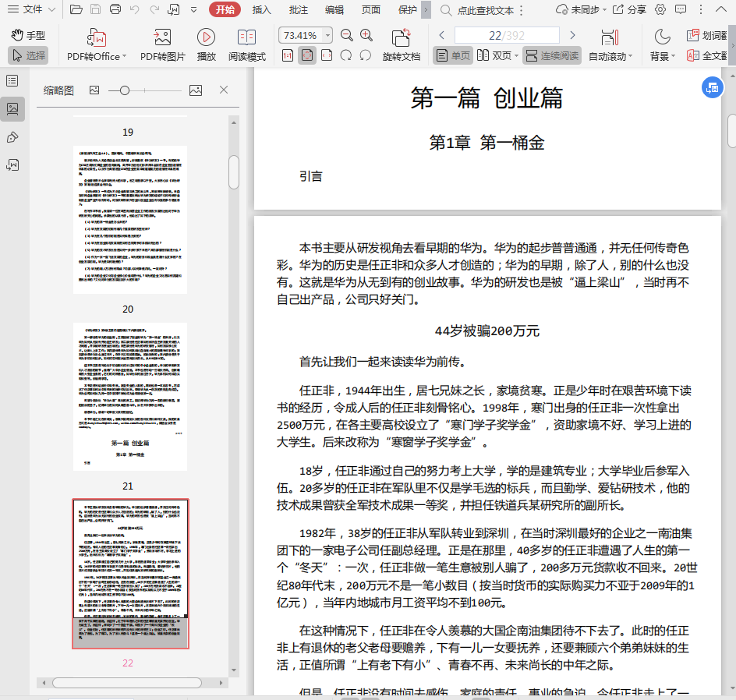Open the 页面 tab
The height and width of the screenshot is (700, 736).
[371, 9]
